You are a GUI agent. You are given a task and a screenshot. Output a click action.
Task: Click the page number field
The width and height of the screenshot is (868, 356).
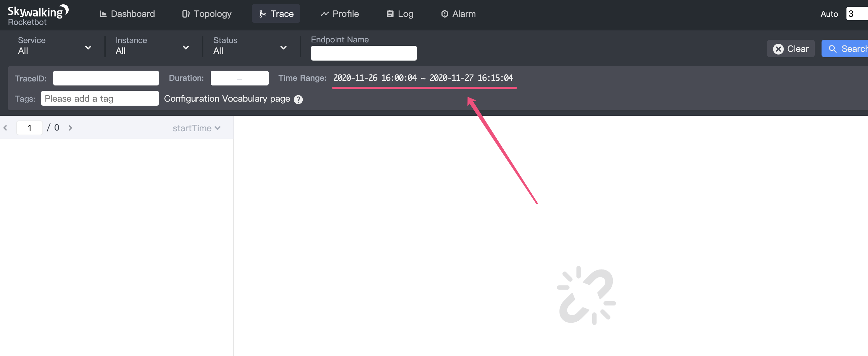tap(30, 128)
